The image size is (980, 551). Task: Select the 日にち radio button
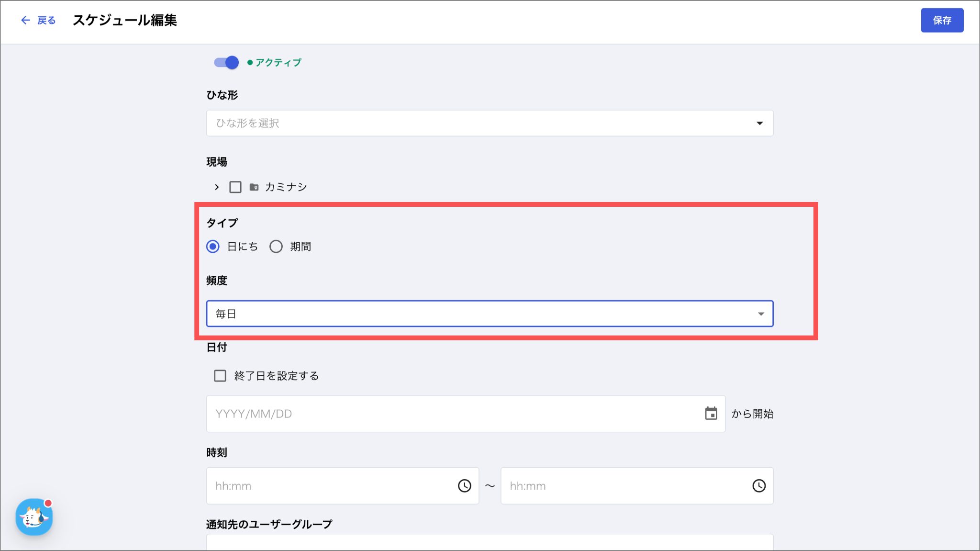coord(213,247)
